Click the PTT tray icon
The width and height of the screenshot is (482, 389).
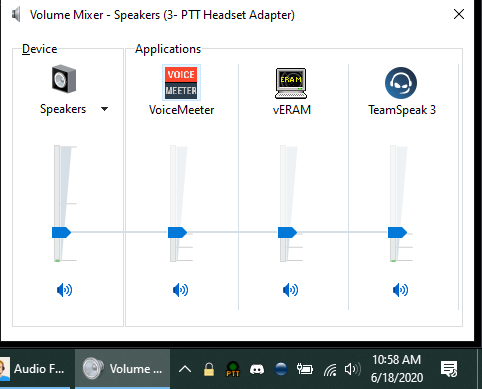tap(233, 369)
